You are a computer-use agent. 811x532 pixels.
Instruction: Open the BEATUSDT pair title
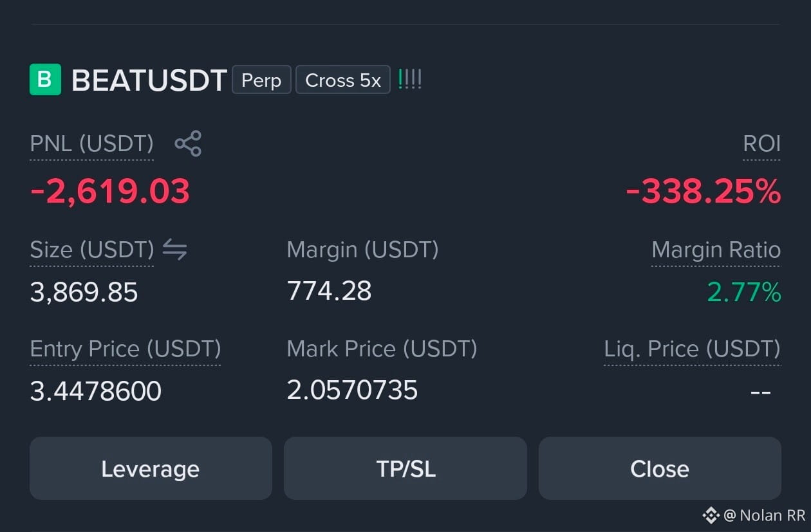[149, 80]
